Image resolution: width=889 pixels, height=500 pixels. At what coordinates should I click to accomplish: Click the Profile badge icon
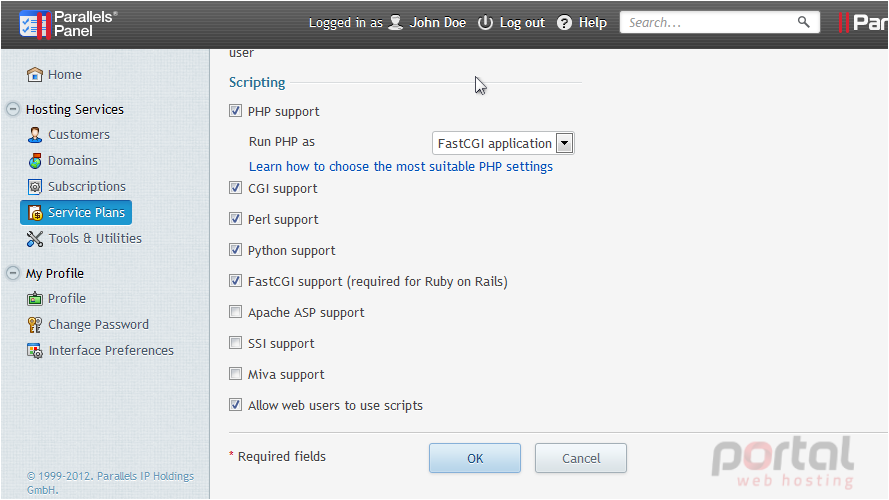(x=35, y=299)
